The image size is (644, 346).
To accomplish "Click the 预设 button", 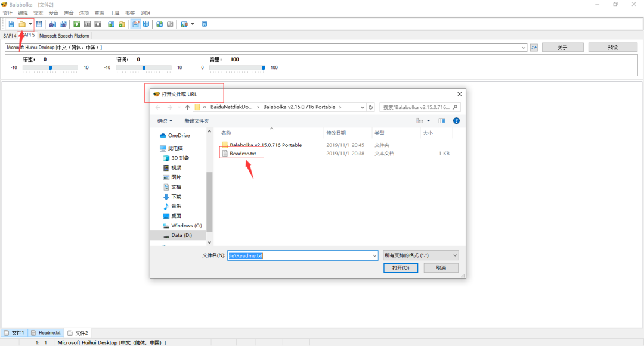I will pyautogui.click(x=613, y=48).
